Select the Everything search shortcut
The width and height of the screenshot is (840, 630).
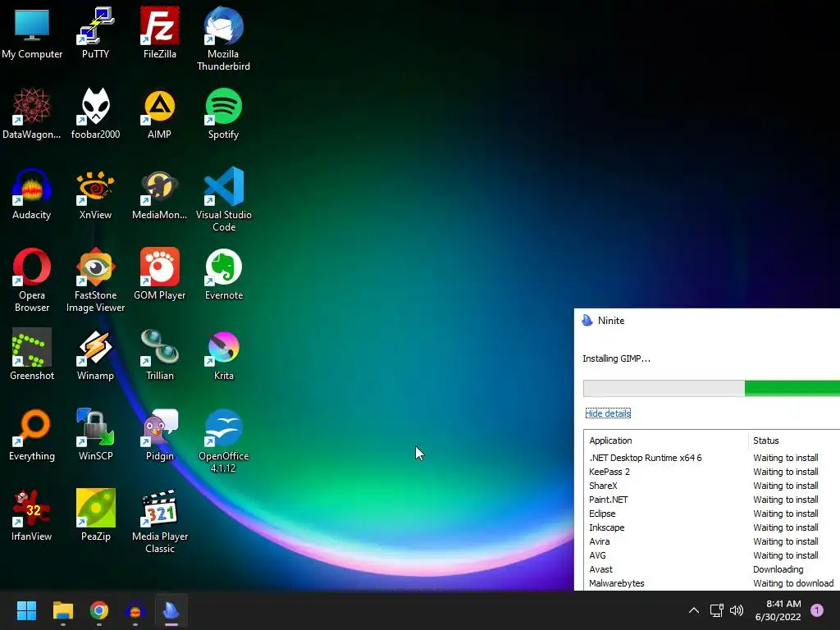(x=32, y=435)
